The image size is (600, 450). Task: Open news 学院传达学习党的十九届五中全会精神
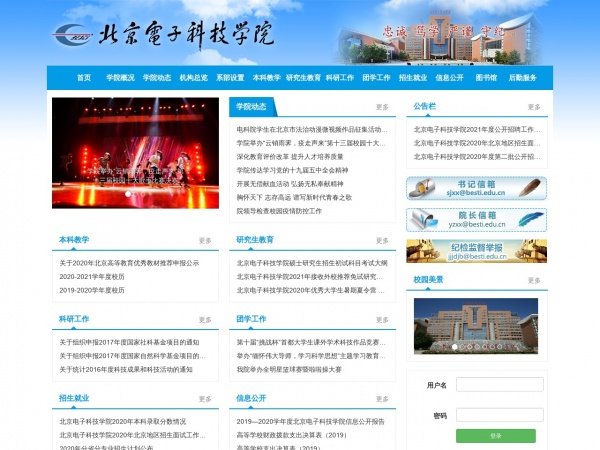(x=292, y=170)
